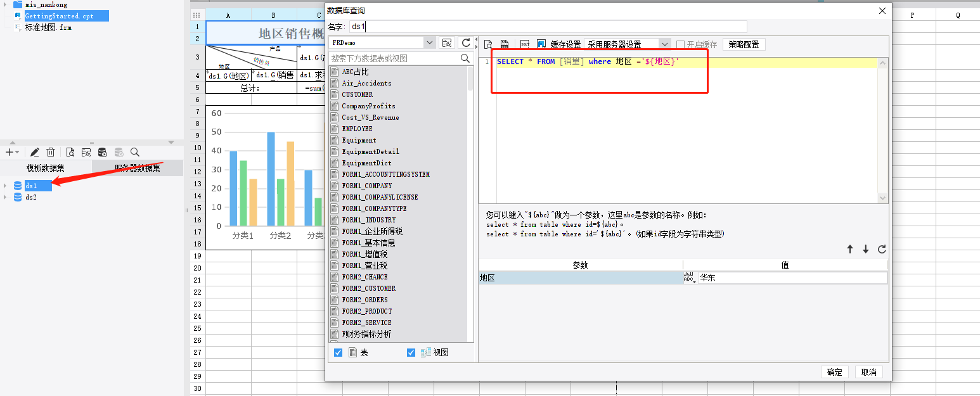Select the 标准地图.frm file

pos(48,27)
